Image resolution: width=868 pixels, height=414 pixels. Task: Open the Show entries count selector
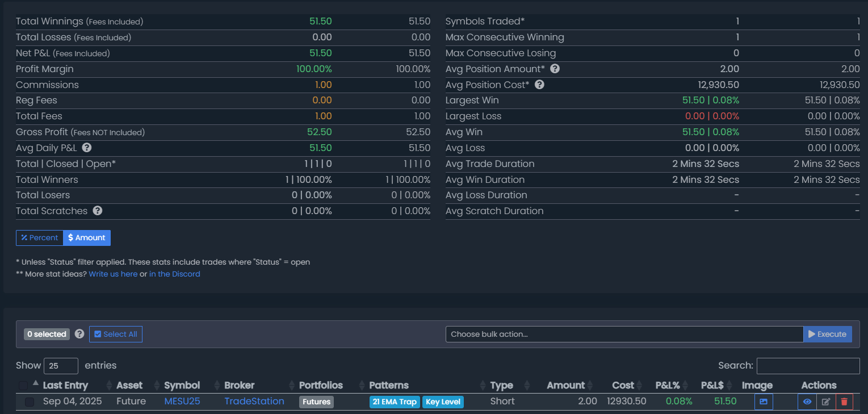click(x=61, y=366)
